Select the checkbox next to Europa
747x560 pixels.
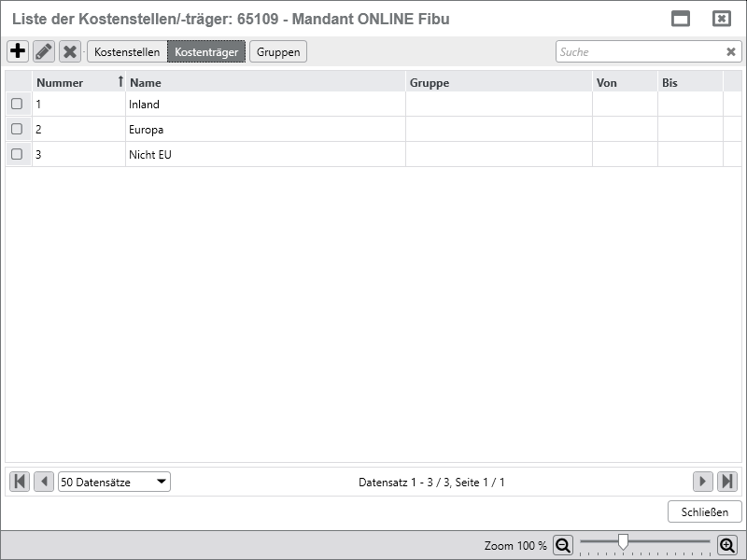click(x=18, y=130)
